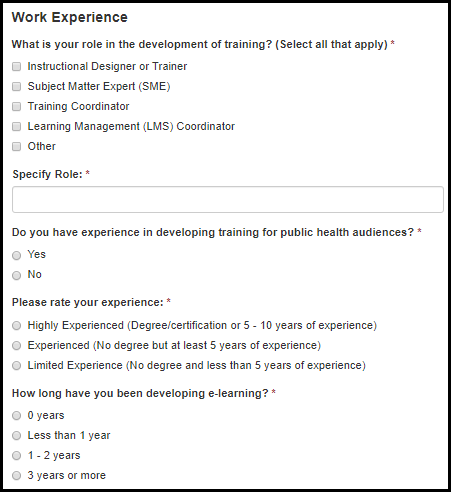The width and height of the screenshot is (451, 492).
Task: Check Instructional Designer or Trainer checkbox
Action: [x=16, y=67]
